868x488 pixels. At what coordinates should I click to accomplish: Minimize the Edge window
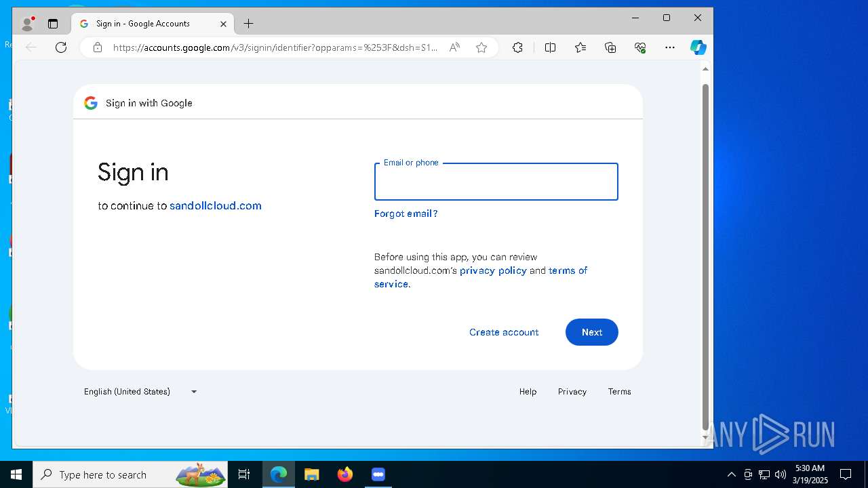(635, 18)
